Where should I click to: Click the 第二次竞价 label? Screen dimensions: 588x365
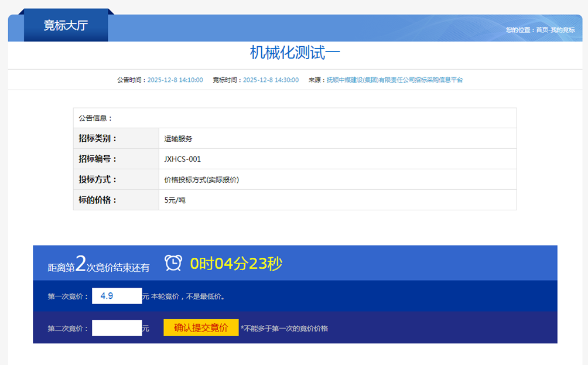68,329
